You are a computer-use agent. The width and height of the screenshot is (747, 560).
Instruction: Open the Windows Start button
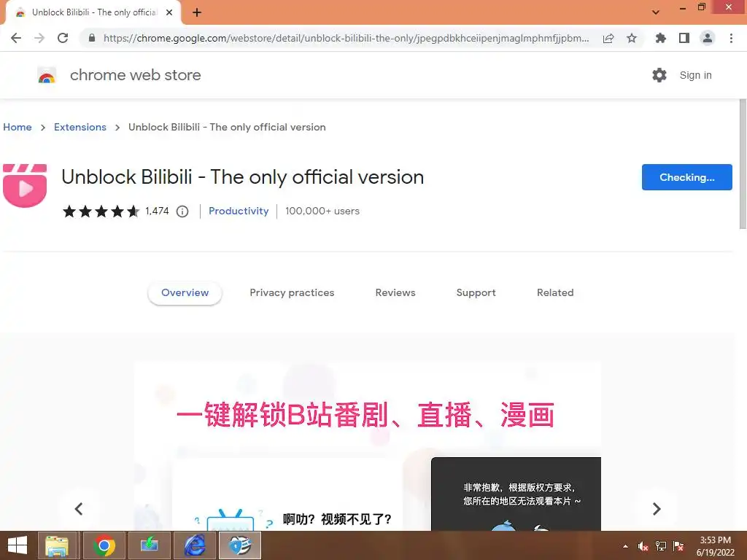(18, 545)
